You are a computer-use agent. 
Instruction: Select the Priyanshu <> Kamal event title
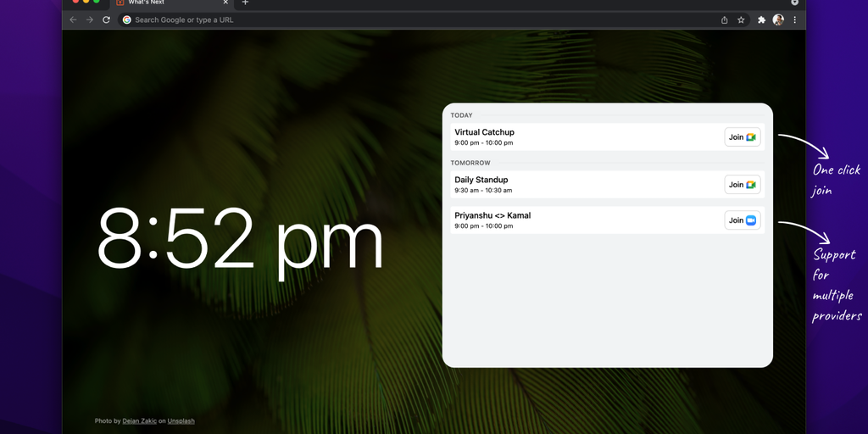pyautogui.click(x=492, y=215)
